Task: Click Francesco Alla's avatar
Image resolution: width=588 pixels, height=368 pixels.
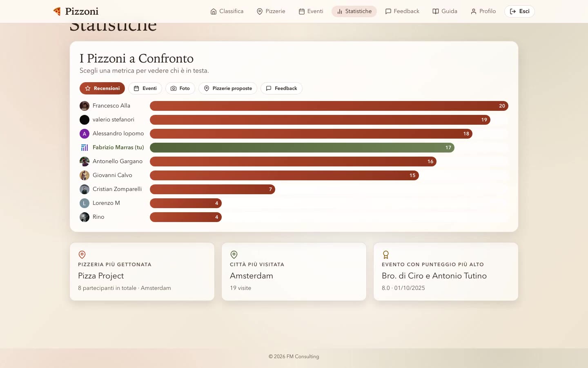Action: 85,106
